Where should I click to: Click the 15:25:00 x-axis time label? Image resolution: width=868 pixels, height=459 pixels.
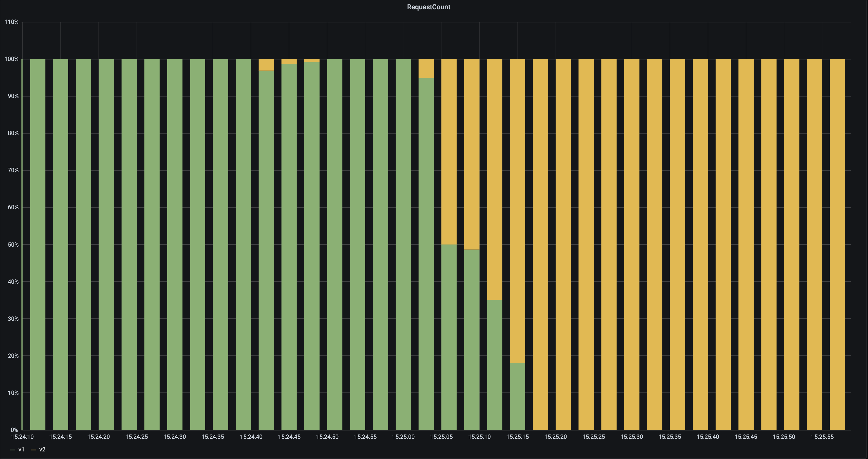point(403,437)
